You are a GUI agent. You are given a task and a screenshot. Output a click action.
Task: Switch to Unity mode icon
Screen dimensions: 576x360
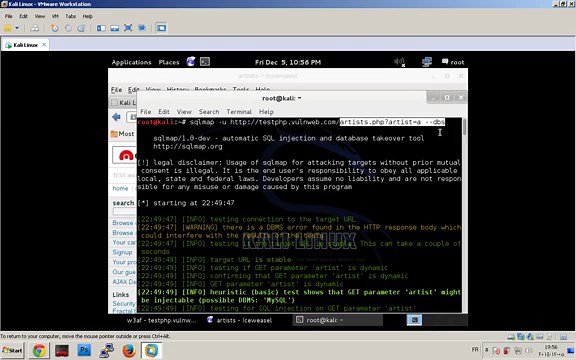[x=141, y=28]
